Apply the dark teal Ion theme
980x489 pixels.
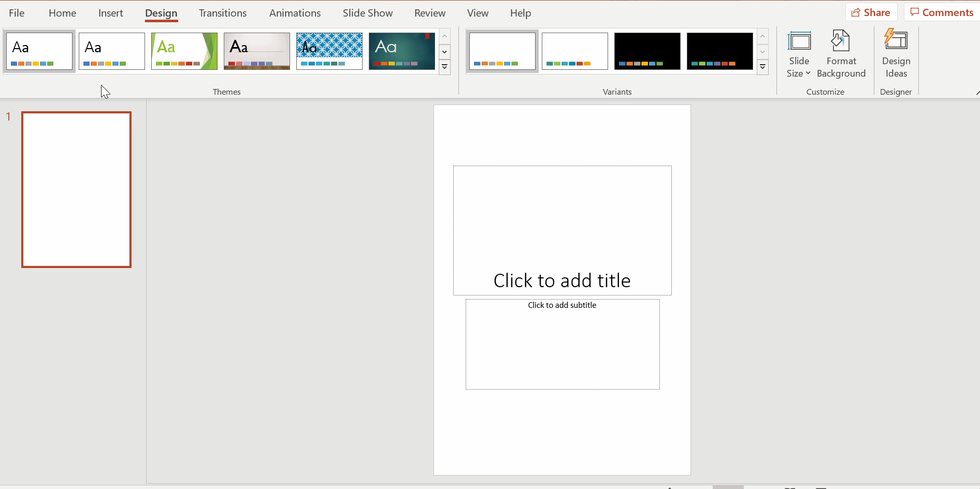click(x=401, y=51)
